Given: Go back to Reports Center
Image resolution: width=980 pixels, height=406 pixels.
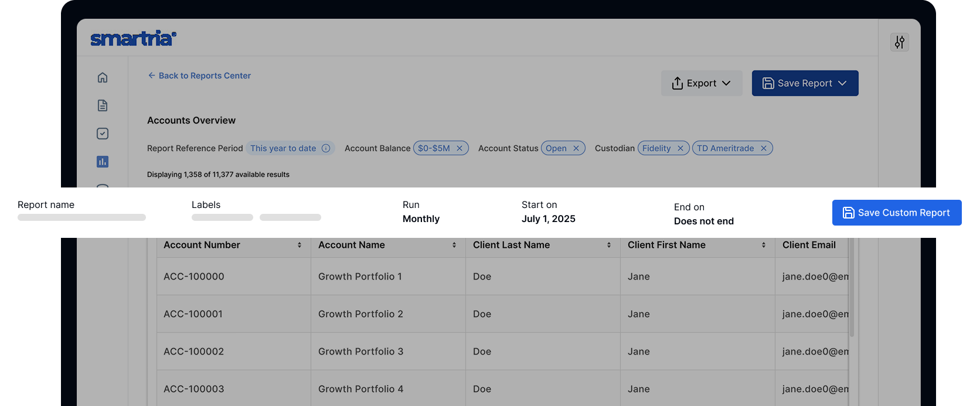Looking at the screenshot, I should pyautogui.click(x=199, y=76).
